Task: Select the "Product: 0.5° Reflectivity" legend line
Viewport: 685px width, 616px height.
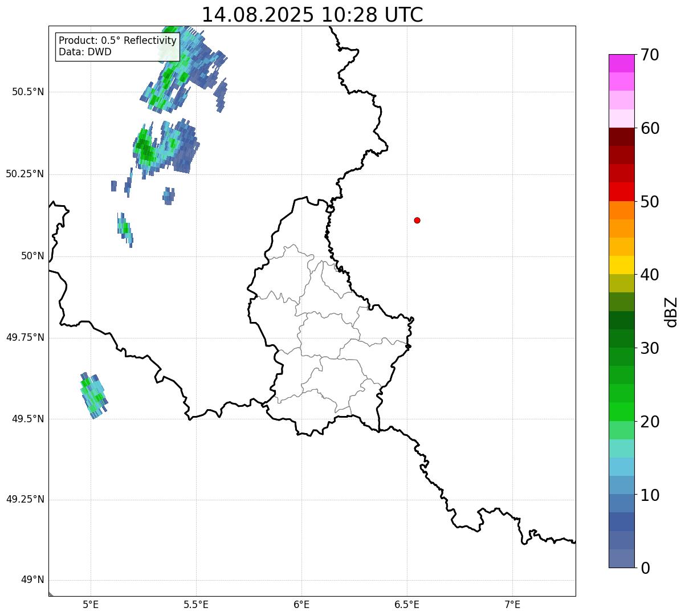Action: (x=117, y=41)
